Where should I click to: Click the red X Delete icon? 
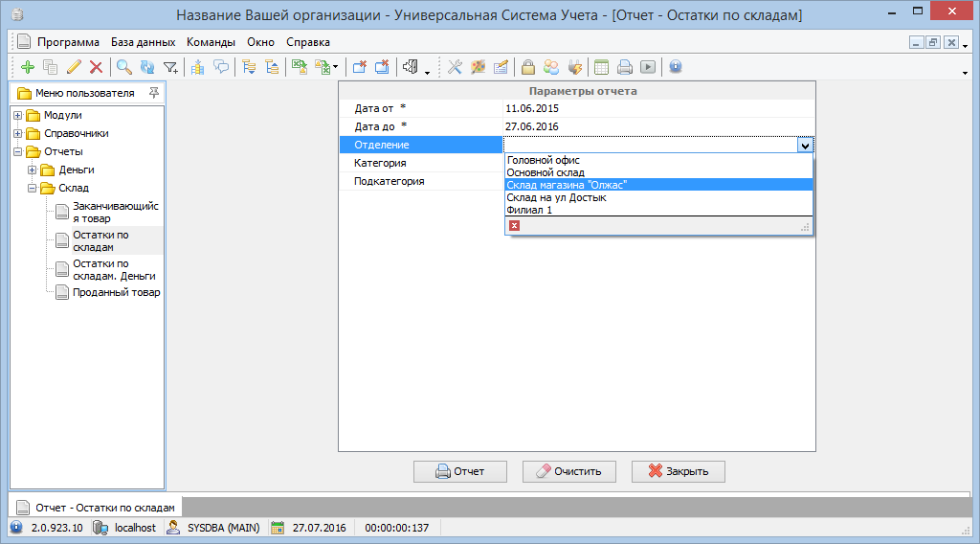[96, 67]
